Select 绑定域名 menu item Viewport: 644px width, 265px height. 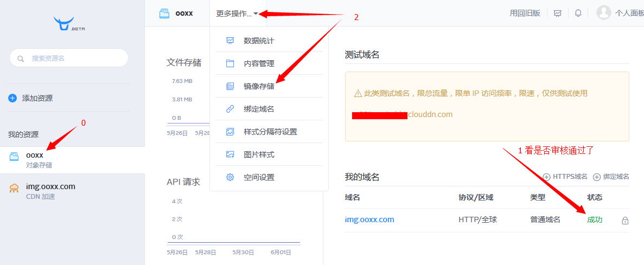pyautogui.click(x=259, y=109)
